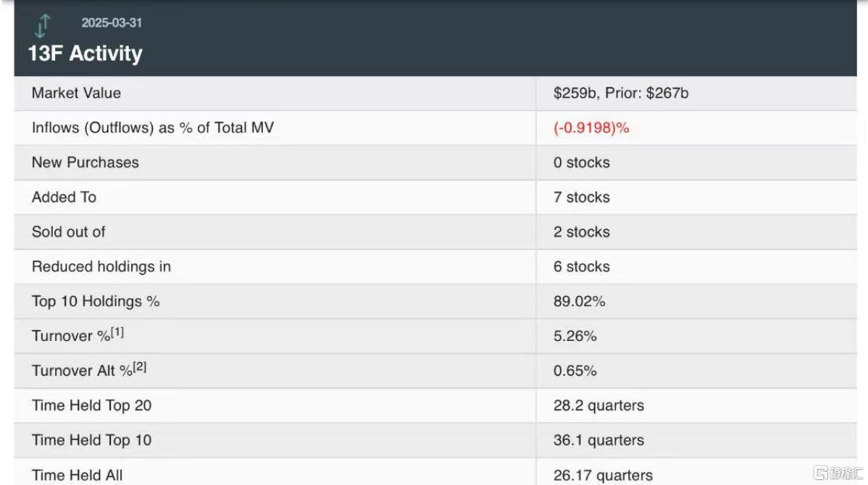868x485 pixels.
Task: Click Inflows (Outflows) as % of Total MV
Action: [153, 127]
